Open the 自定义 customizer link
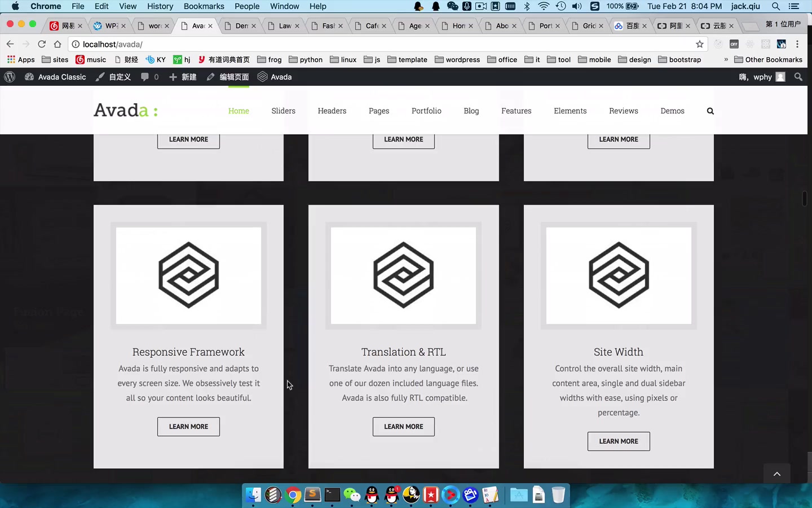Image resolution: width=812 pixels, height=508 pixels. (113, 77)
